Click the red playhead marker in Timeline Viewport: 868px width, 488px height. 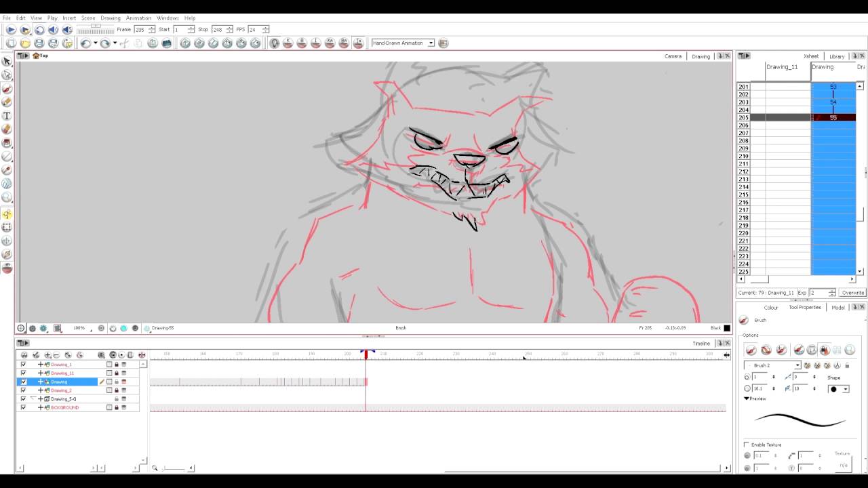366,354
